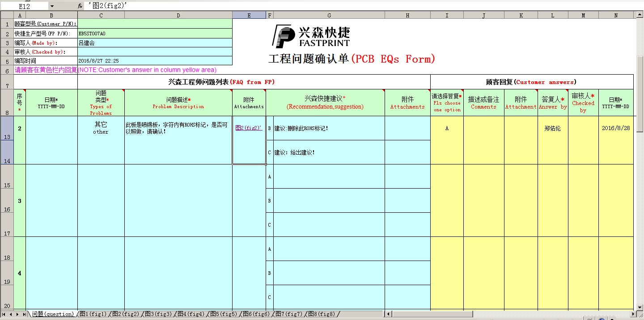Select row 7 header
Image resolution: width=644 pixels, height=320 pixels.
pyautogui.click(x=7, y=82)
